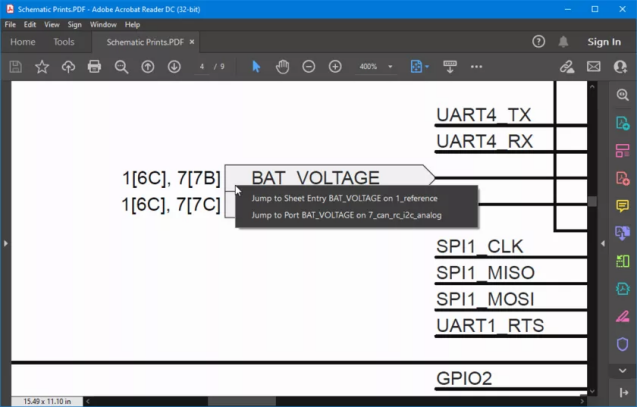
Task: Zoom out using the minus button
Action: pyautogui.click(x=309, y=66)
